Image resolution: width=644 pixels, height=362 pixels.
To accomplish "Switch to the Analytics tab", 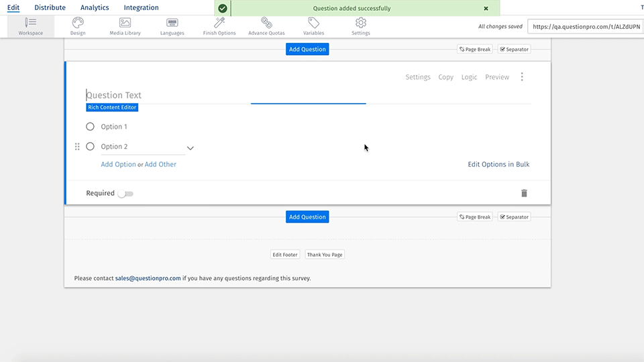I will [x=95, y=8].
